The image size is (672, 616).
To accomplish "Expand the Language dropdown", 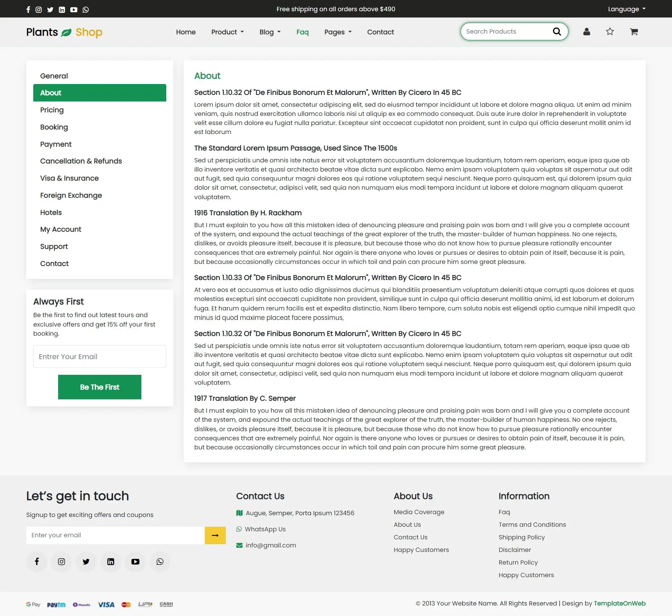I will click(x=626, y=9).
